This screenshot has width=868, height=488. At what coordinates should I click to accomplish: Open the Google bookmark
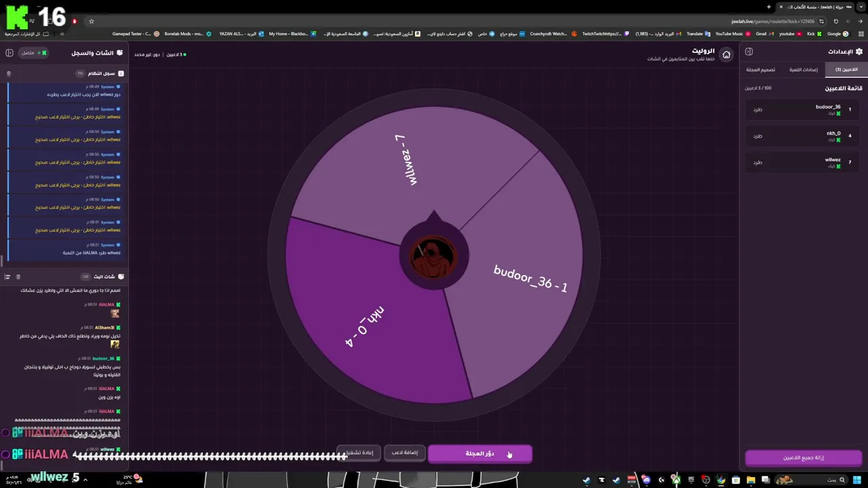(837, 34)
